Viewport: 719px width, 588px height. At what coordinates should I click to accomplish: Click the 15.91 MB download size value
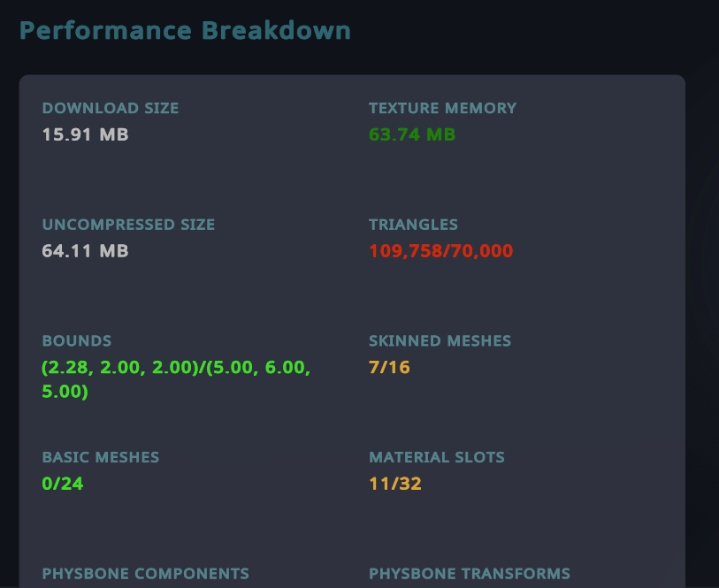(x=85, y=135)
